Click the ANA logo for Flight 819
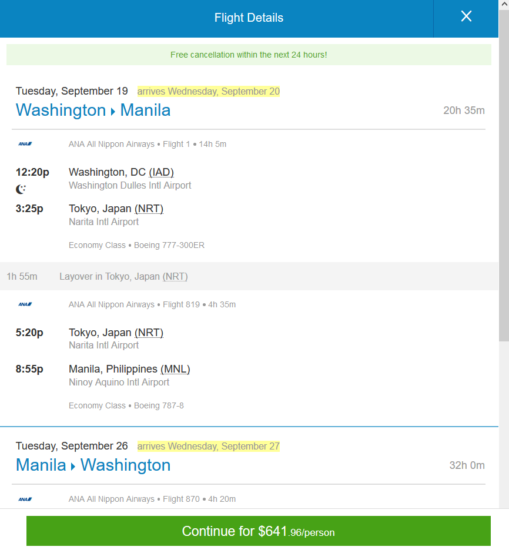Viewport: 509px width, 550px height. [x=25, y=304]
